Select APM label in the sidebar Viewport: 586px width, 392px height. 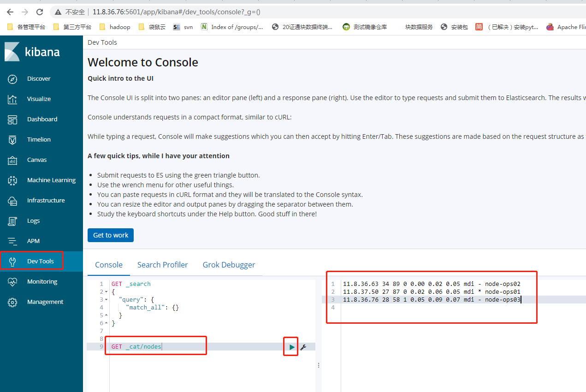34,241
